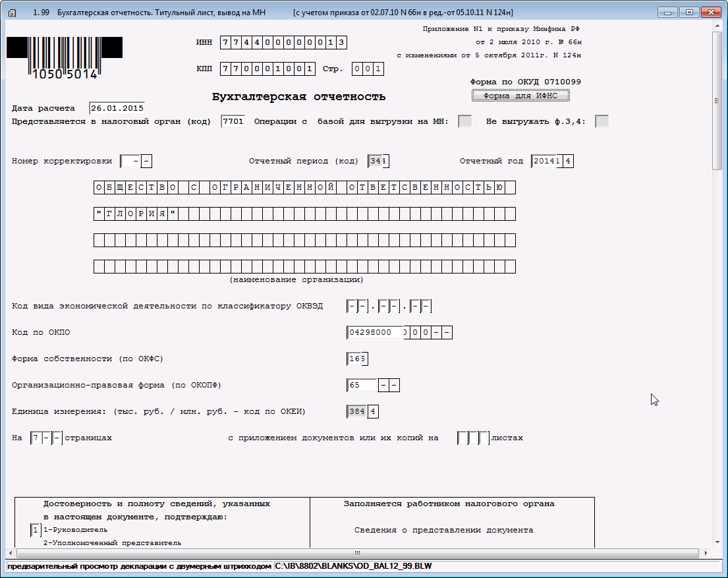Click the vertical scrollbar thumb
The width and height of the screenshot is (728, 578).
pos(717,101)
